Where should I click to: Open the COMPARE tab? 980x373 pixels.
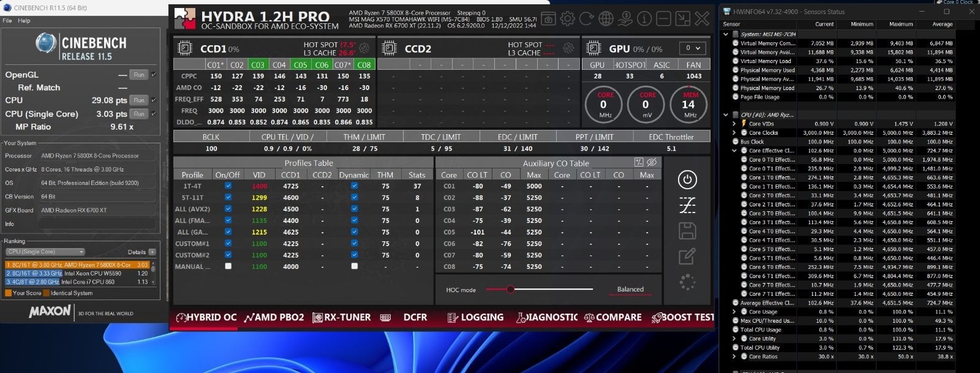pos(612,317)
